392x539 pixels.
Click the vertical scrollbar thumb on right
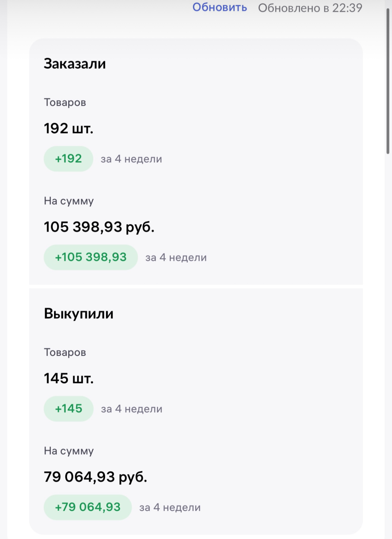click(x=388, y=81)
